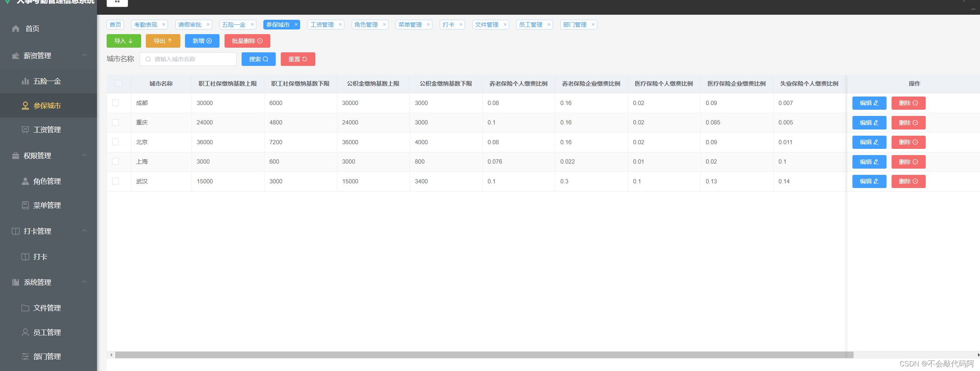Click the red 批量删除 button
This screenshot has height=371, width=980.
pyautogui.click(x=247, y=41)
